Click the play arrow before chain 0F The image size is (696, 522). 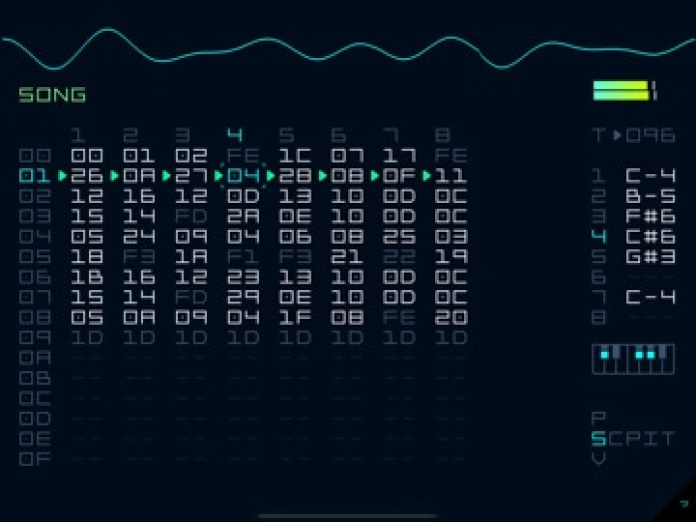pyautogui.click(x=375, y=176)
